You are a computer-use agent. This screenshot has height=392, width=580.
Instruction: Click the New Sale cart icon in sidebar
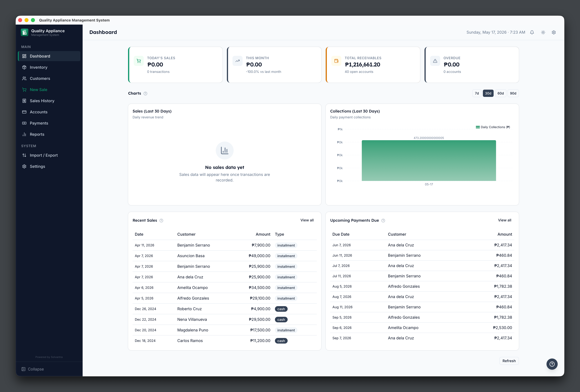24,90
